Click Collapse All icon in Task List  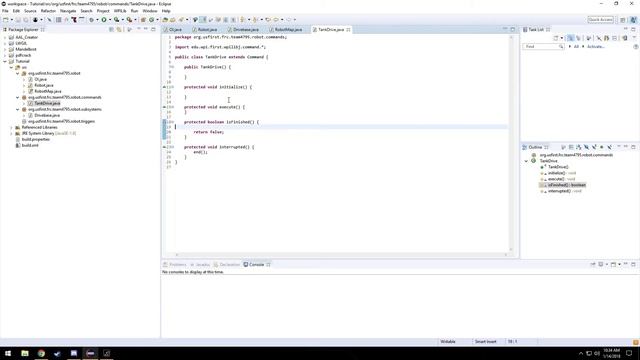[615, 38]
